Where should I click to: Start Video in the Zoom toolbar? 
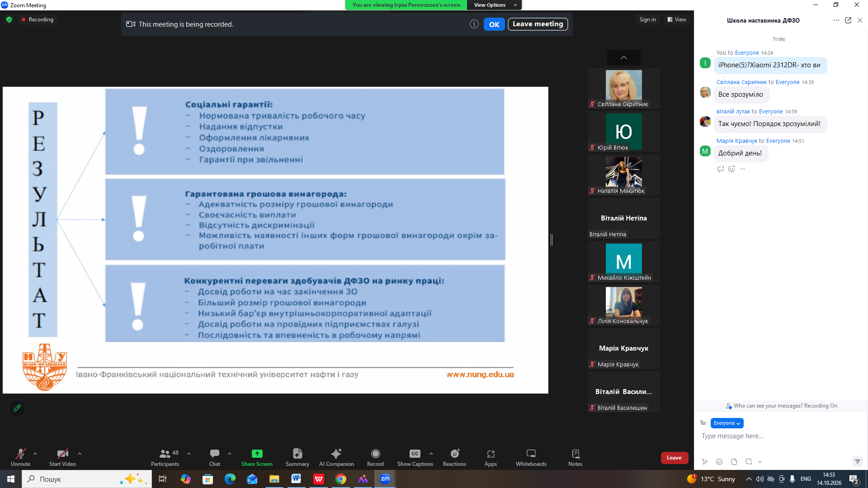click(x=62, y=457)
